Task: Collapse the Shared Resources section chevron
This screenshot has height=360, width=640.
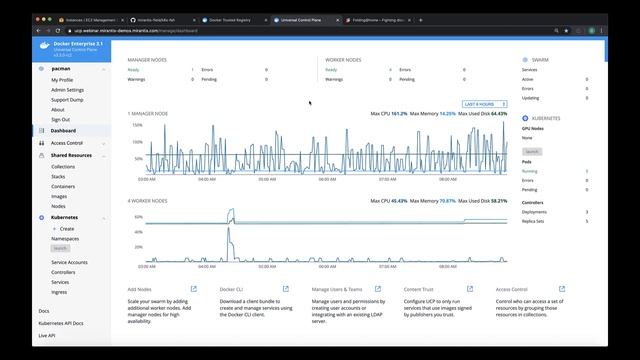Action: click(x=104, y=156)
